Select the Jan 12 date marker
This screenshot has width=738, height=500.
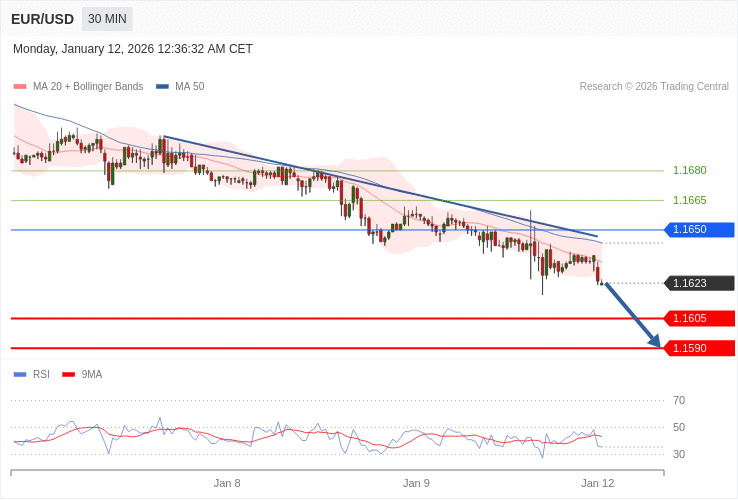[597, 483]
